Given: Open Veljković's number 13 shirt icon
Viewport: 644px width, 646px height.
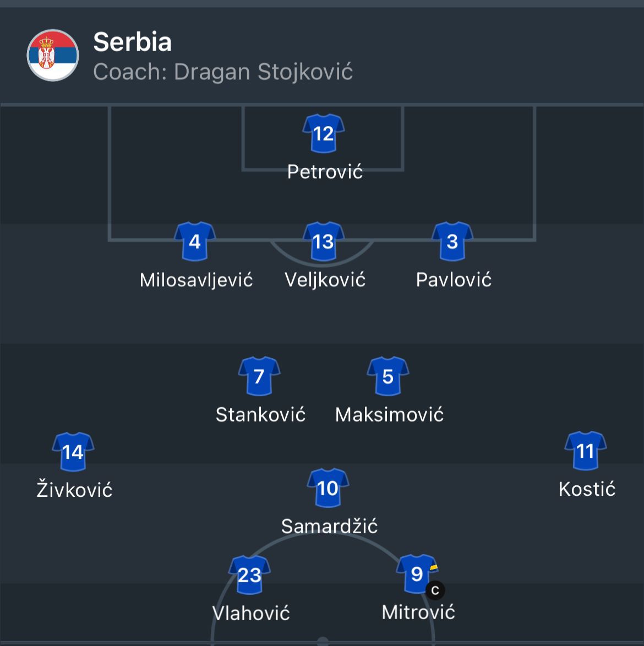Looking at the screenshot, I should click(324, 242).
